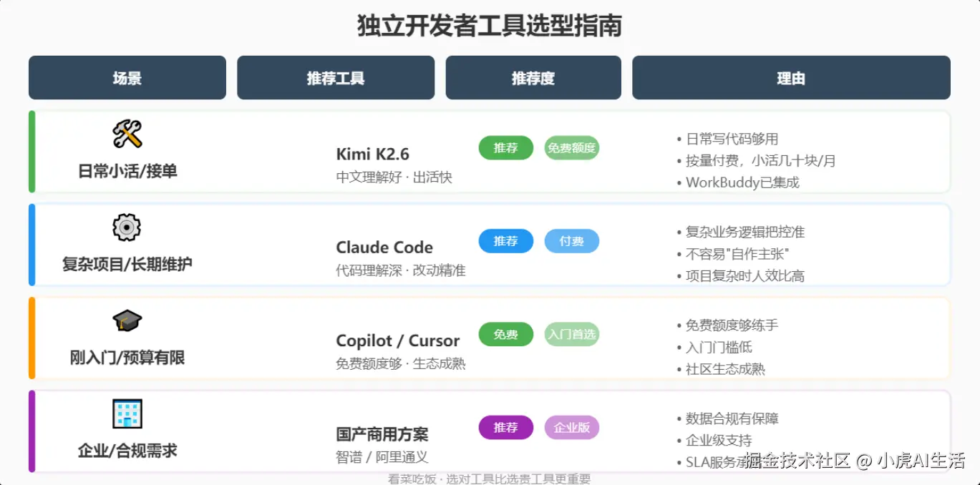Select the 理由 column header
This screenshot has width=980, height=485.
click(791, 78)
